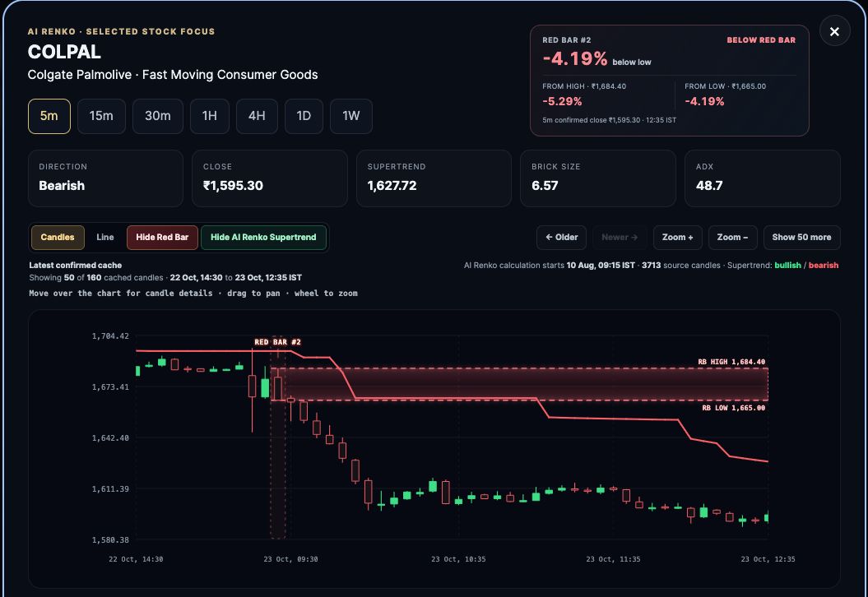Click the 23 Oct, 09:30 axis label
This screenshot has height=597, width=868.
290,559
